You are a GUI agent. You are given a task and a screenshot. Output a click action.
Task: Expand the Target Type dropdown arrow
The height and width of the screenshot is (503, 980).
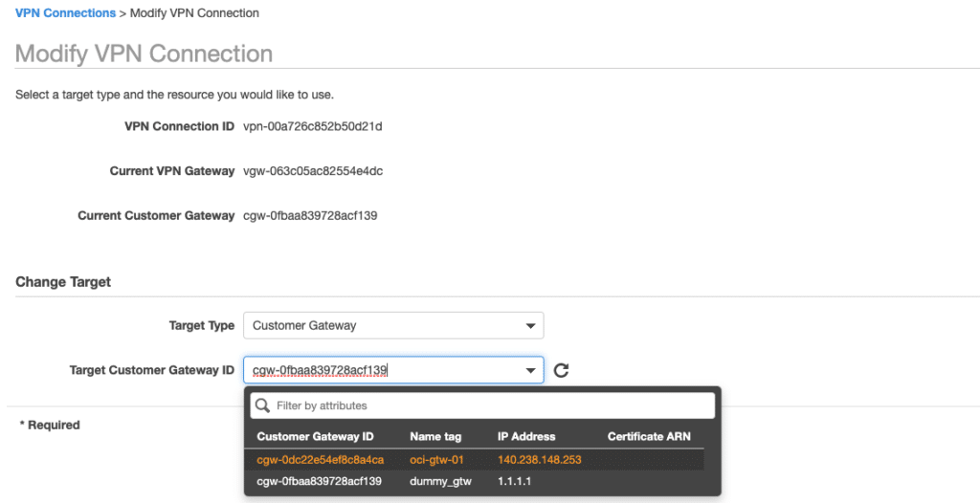click(x=530, y=326)
